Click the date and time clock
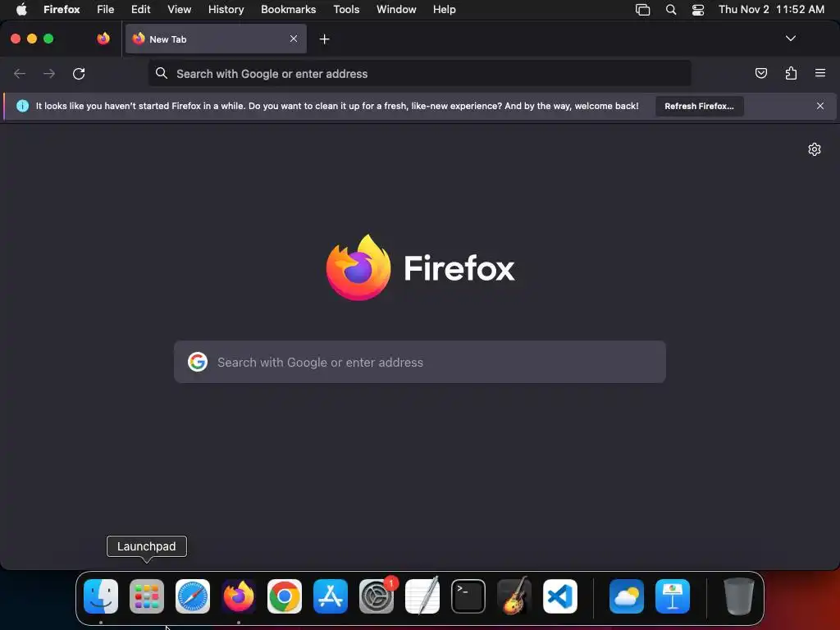The width and height of the screenshot is (840, 630). (x=771, y=10)
